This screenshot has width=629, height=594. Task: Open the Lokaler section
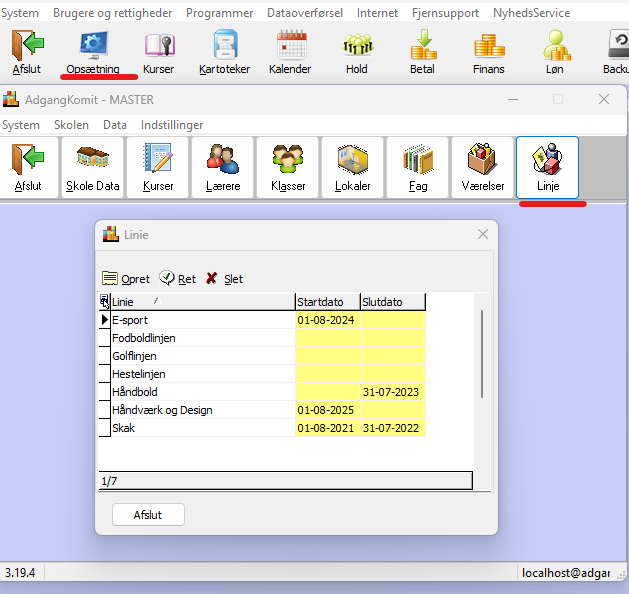[x=353, y=168]
